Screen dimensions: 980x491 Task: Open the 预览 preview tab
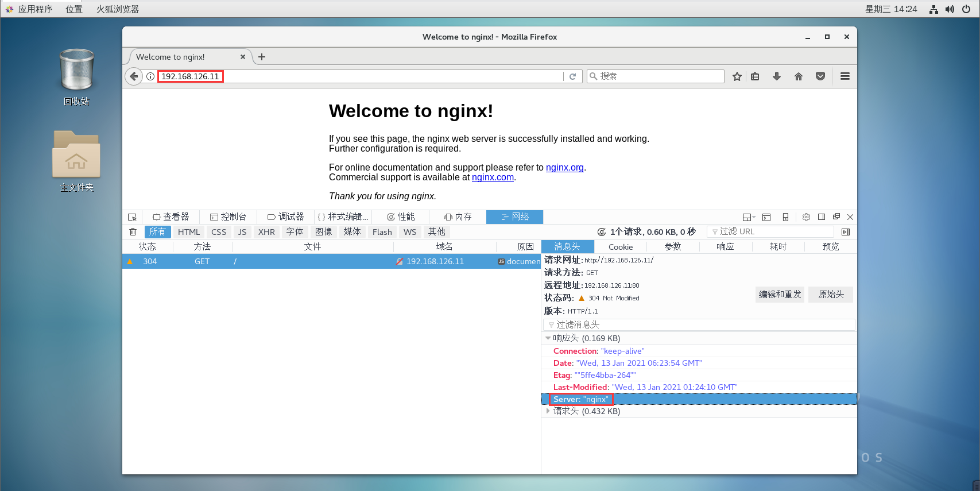click(831, 247)
